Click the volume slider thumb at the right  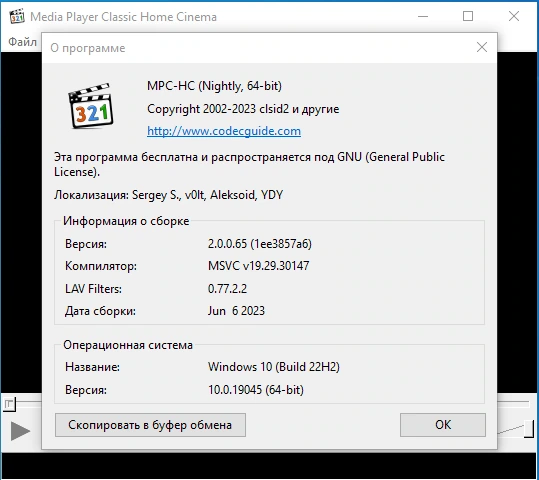(x=529, y=428)
